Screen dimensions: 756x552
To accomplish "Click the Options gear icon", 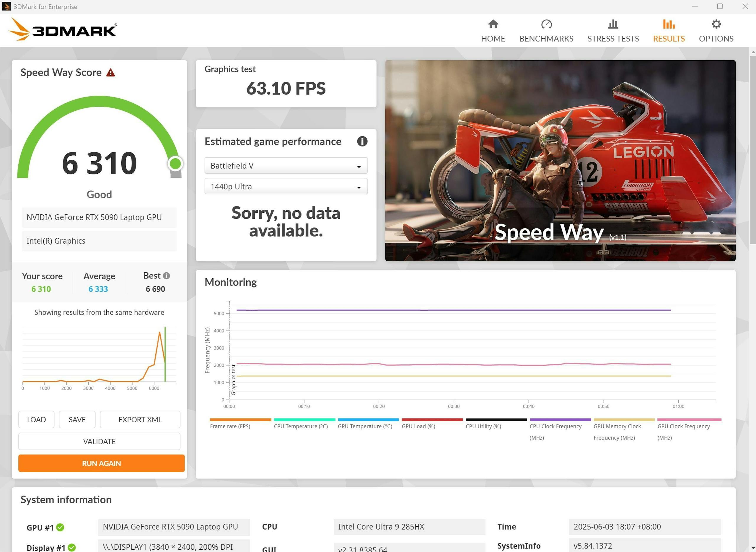I will pos(716,24).
